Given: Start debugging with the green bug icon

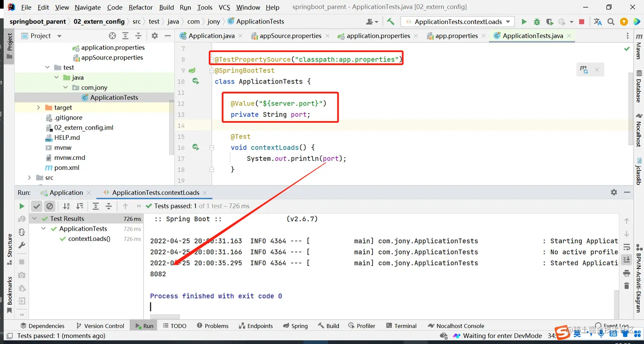Looking at the screenshot, I should point(537,22).
